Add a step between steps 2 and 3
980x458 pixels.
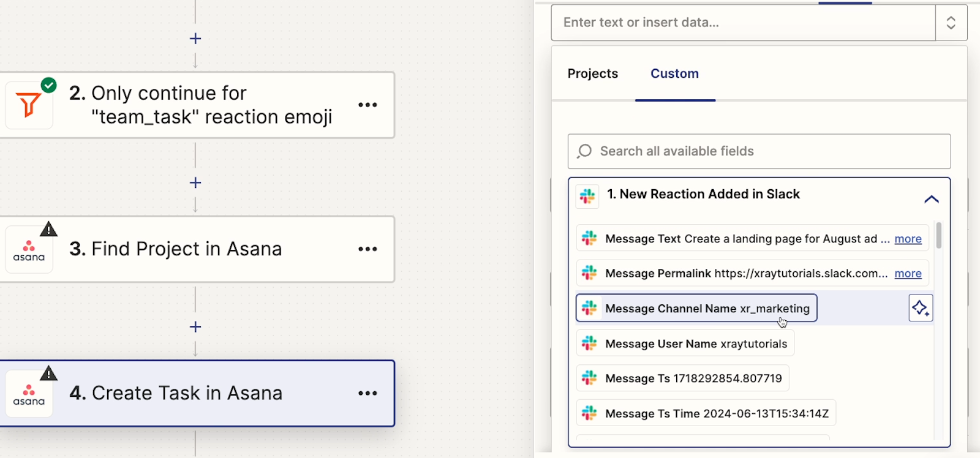[195, 182]
